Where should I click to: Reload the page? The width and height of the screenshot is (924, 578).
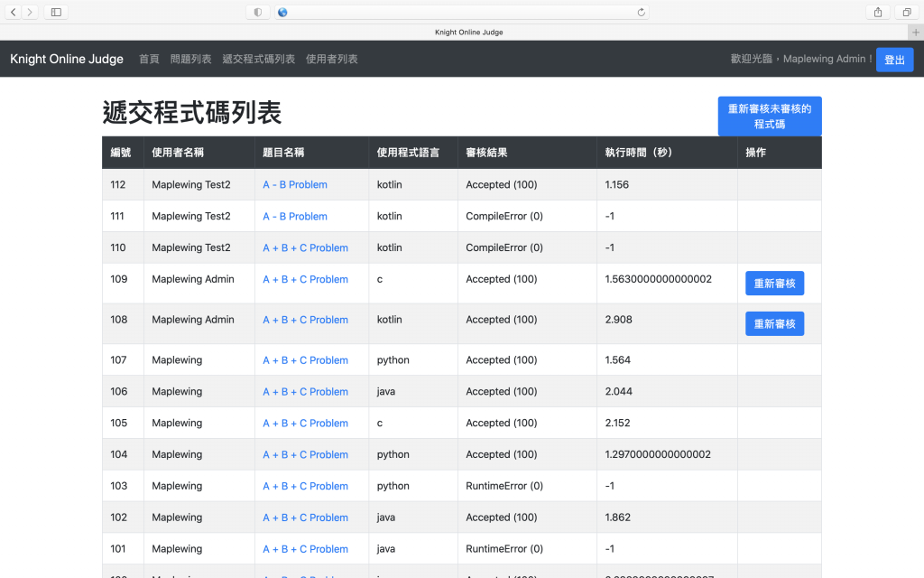coord(642,12)
